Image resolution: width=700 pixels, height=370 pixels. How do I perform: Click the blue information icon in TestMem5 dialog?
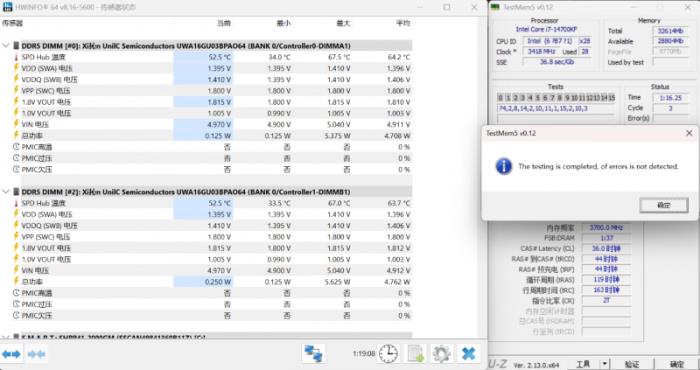click(504, 166)
